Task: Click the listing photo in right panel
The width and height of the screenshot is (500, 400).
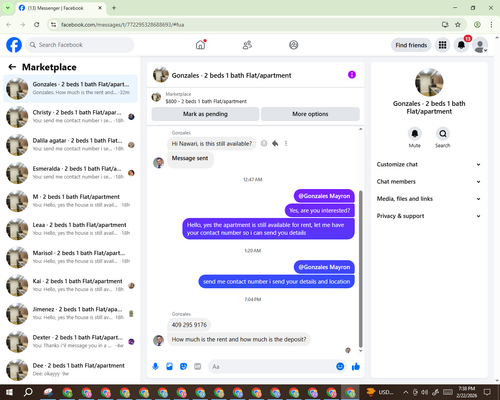Action: click(x=429, y=82)
